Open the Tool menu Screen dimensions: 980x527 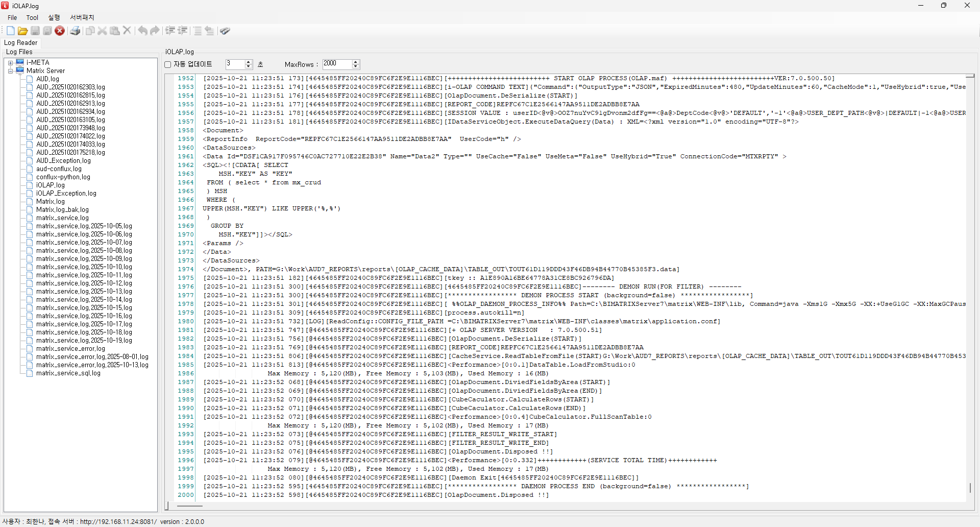pyautogui.click(x=32, y=17)
